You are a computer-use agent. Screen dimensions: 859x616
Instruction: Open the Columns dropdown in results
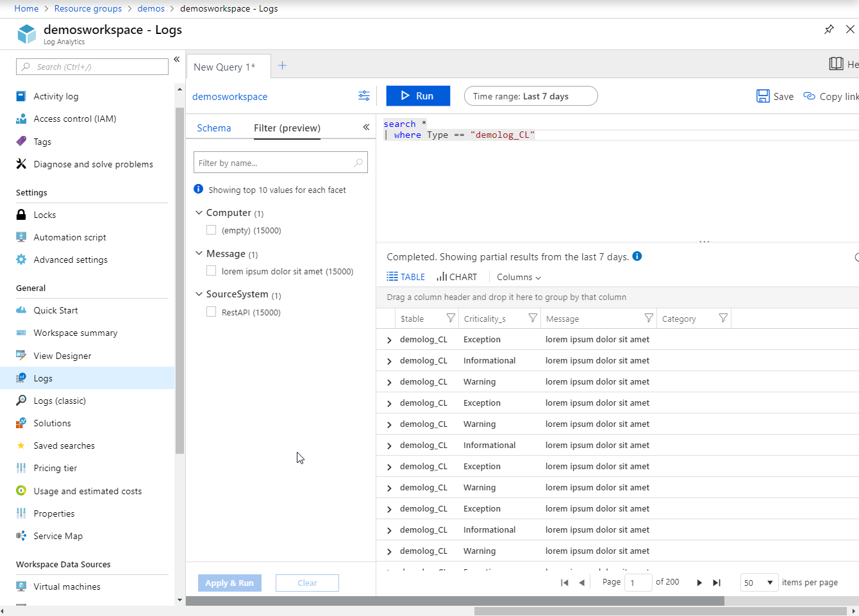pos(518,277)
